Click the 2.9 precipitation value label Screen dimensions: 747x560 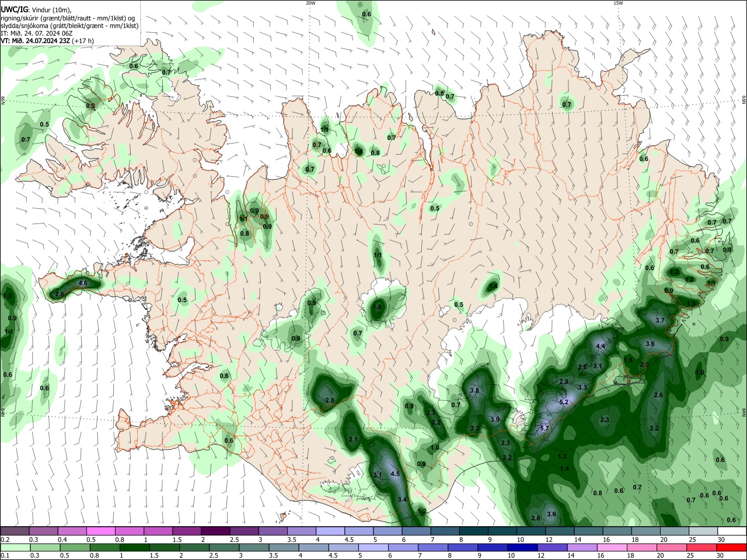(564, 381)
